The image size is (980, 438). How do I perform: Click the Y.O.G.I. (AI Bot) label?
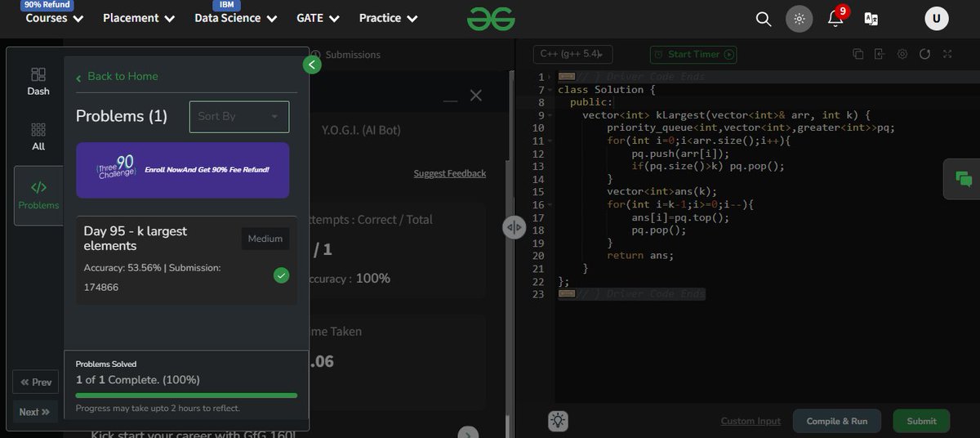pos(361,130)
